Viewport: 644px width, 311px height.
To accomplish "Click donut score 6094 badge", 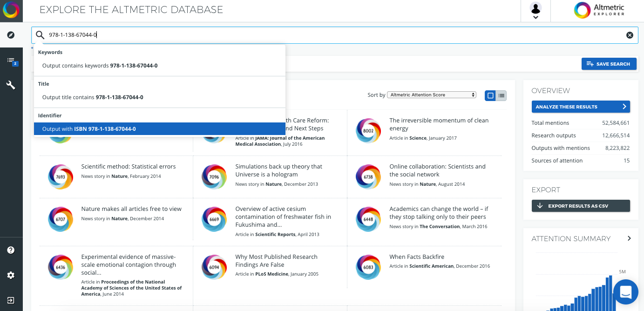I will point(214,267).
